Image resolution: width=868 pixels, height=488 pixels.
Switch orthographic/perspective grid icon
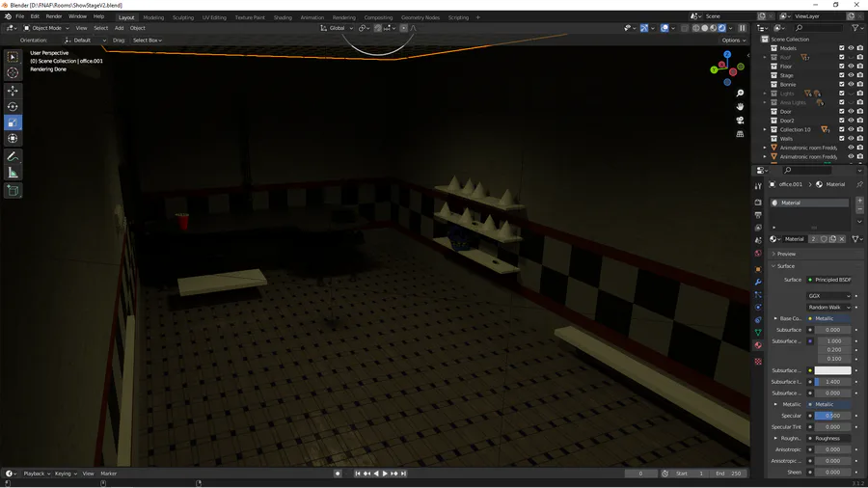[740, 134]
